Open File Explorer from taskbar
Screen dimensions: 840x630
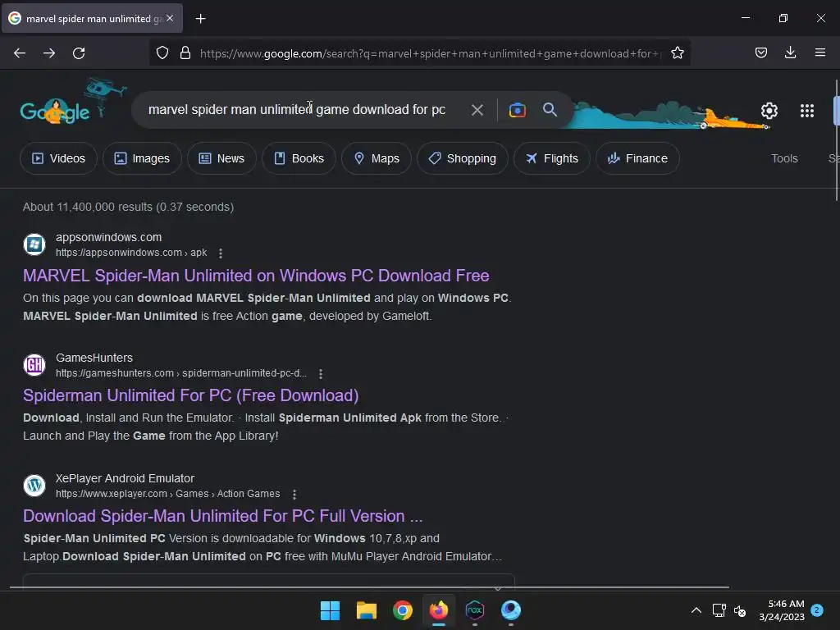coord(367,610)
